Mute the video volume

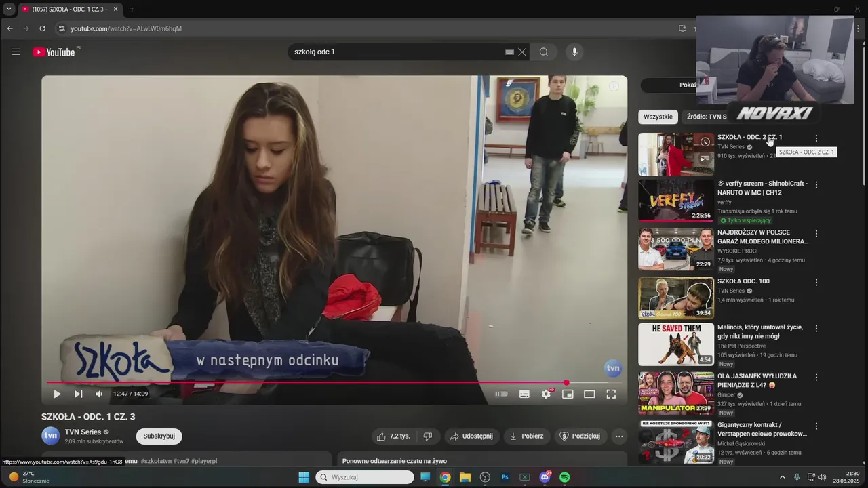(99, 394)
